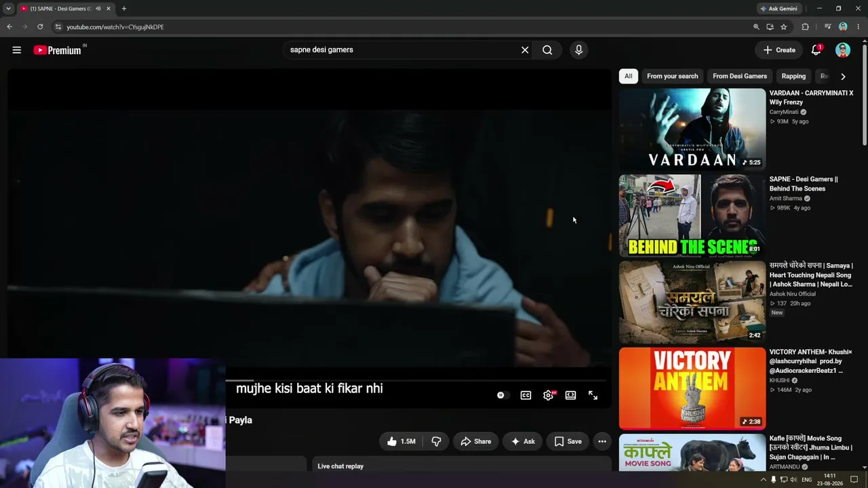Dislike the video with thumbs down
The height and width of the screenshot is (488, 868).
click(x=436, y=441)
